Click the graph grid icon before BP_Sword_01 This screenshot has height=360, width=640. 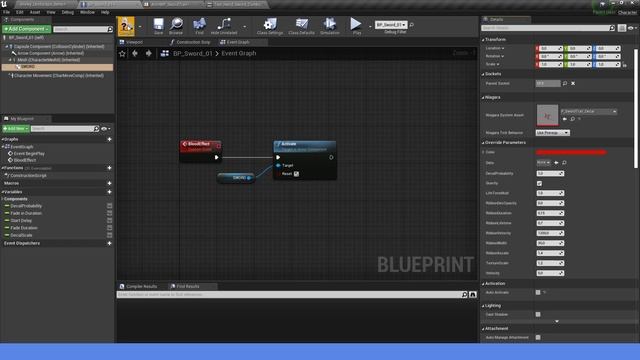[165, 53]
